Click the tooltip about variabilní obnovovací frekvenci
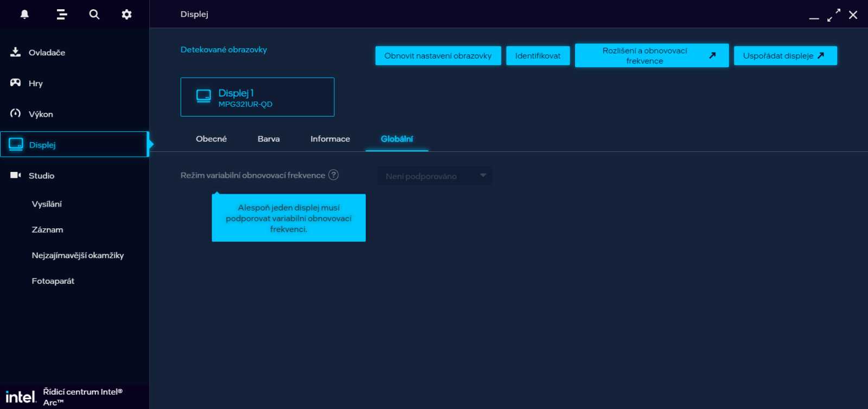This screenshot has height=409, width=868. pyautogui.click(x=289, y=218)
